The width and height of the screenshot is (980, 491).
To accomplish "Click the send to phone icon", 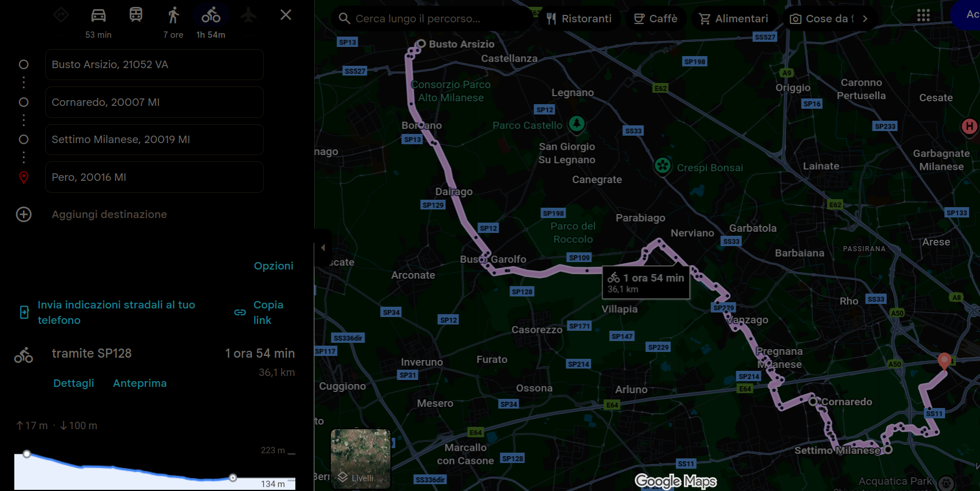I will [24, 312].
